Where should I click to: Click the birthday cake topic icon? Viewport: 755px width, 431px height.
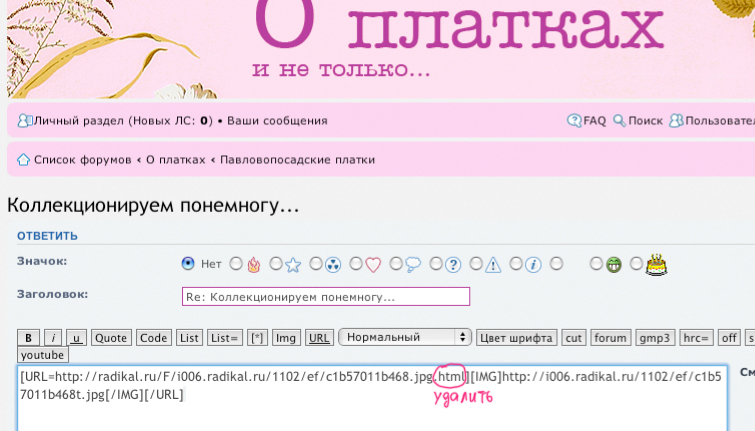(x=656, y=265)
